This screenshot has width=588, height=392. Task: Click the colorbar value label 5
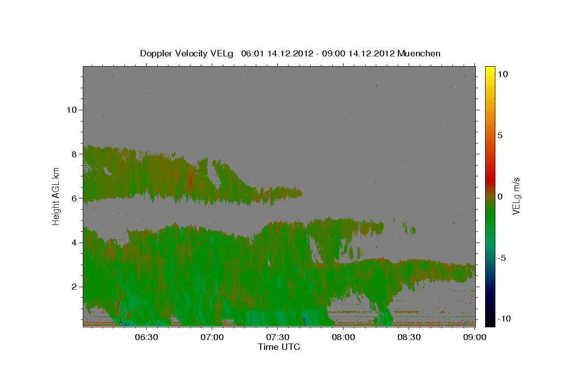click(x=500, y=135)
